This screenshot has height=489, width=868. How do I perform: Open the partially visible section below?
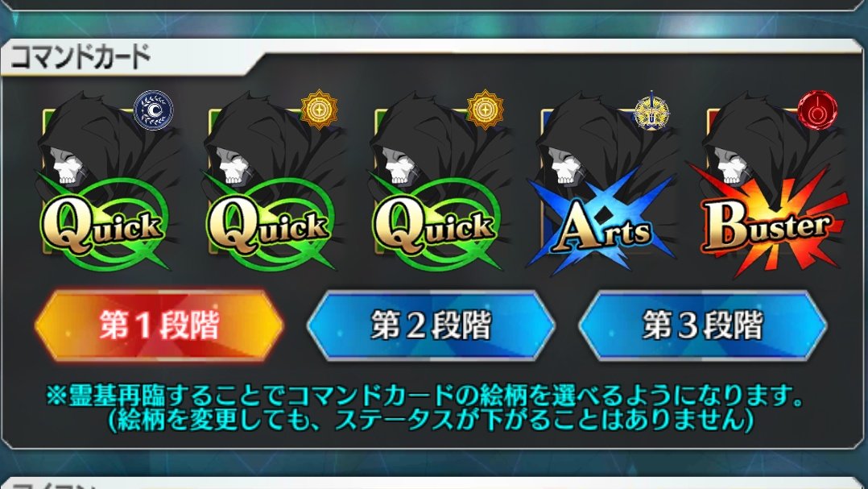pos(434,483)
